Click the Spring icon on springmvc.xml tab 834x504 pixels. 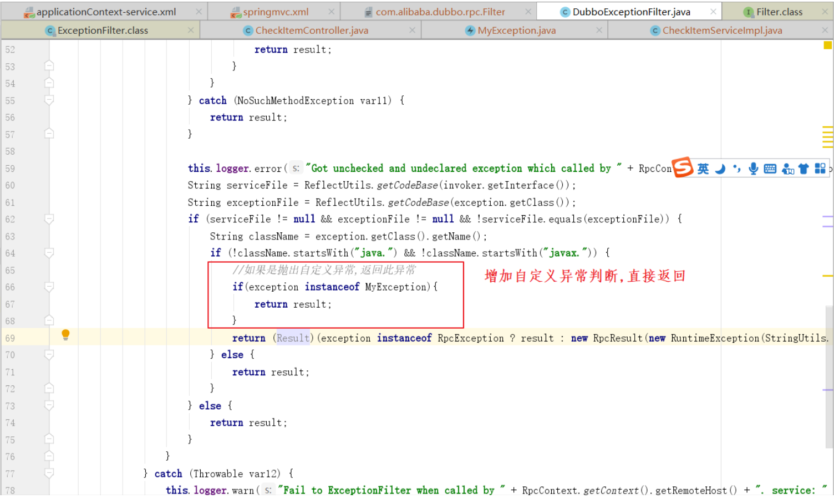[x=236, y=11]
